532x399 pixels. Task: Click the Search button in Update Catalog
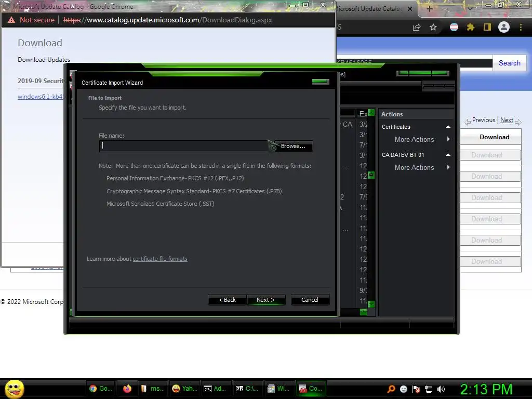[x=510, y=63]
